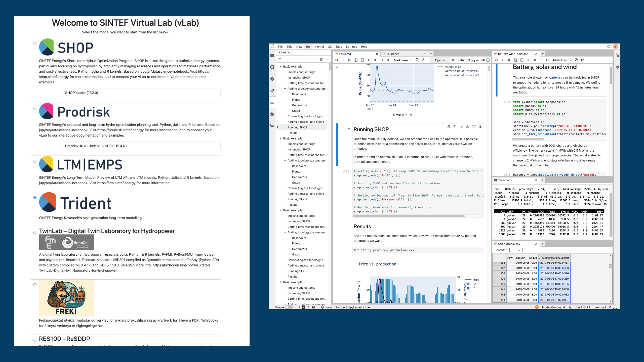Select the SHOP model radio button
Screen dimensions: 644x362
pos(35,43)
